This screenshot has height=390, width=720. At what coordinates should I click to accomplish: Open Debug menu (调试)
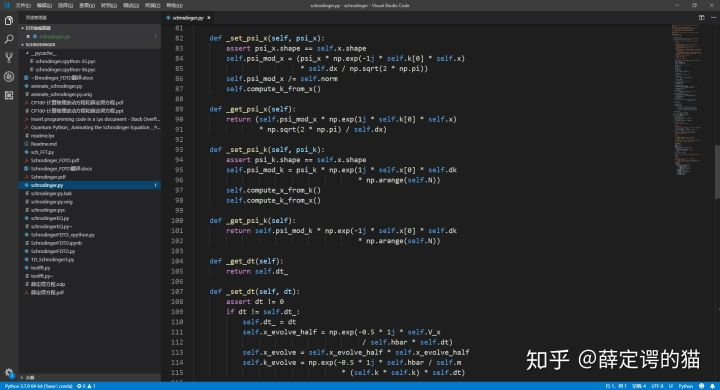[x=131, y=6]
